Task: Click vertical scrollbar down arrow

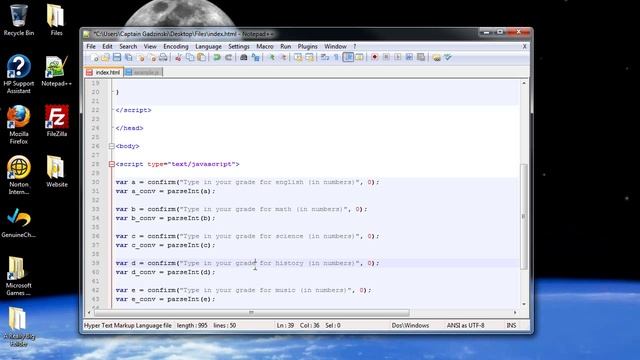Action: [x=524, y=304]
